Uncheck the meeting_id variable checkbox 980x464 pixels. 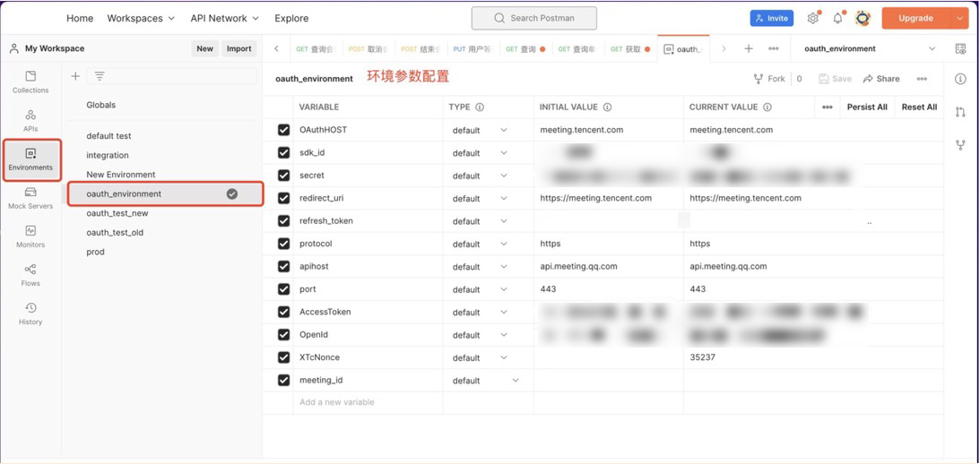coord(283,381)
